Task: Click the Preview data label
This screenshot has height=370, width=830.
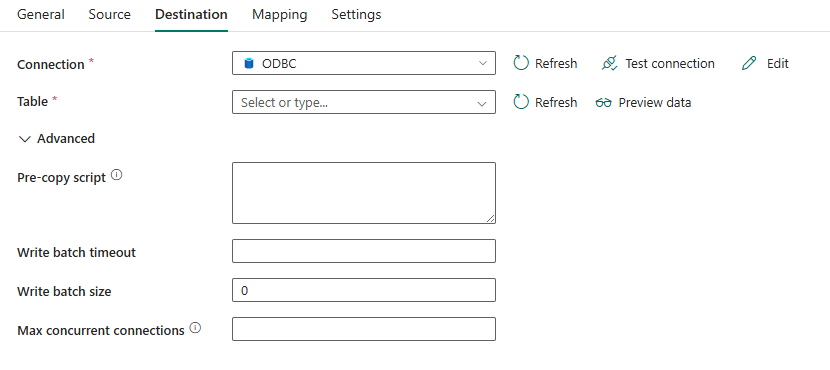Action: tap(655, 103)
